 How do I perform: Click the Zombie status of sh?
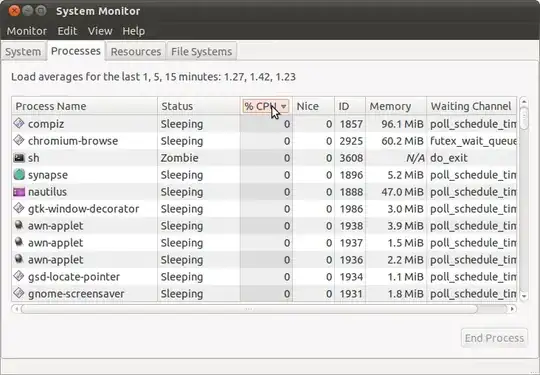click(179, 158)
